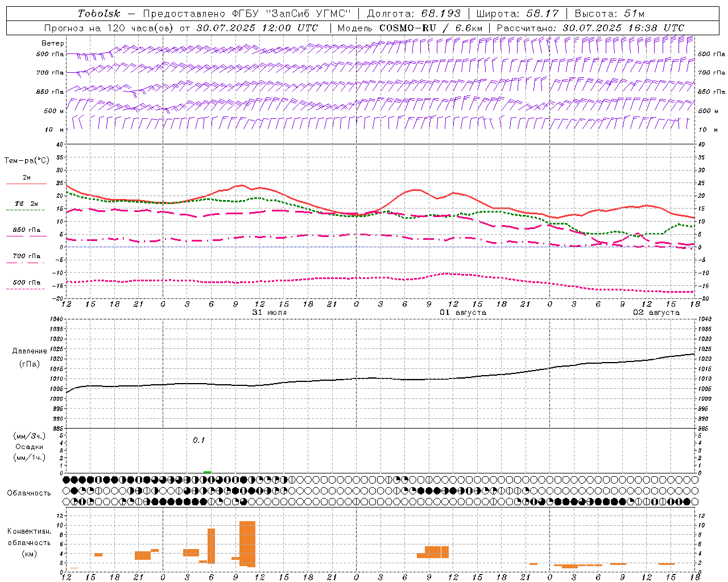728x582 pixels.
Task: Click the left '40' temperature axis value
Action: coord(60,144)
